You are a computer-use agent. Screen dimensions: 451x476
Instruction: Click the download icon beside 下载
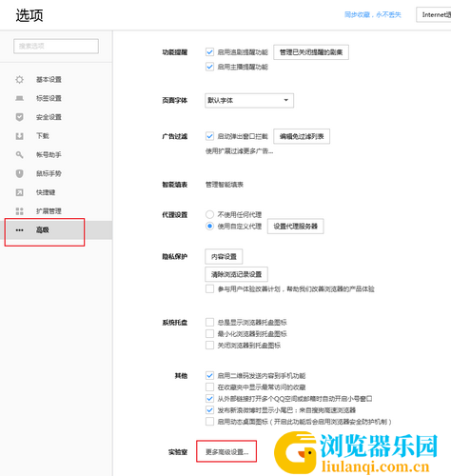click(x=19, y=136)
